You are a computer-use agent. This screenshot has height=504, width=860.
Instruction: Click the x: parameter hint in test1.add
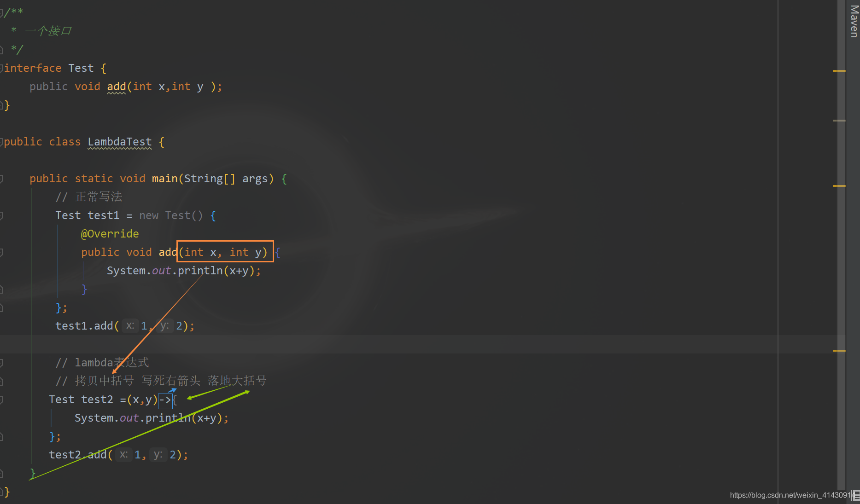coord(130,325)
